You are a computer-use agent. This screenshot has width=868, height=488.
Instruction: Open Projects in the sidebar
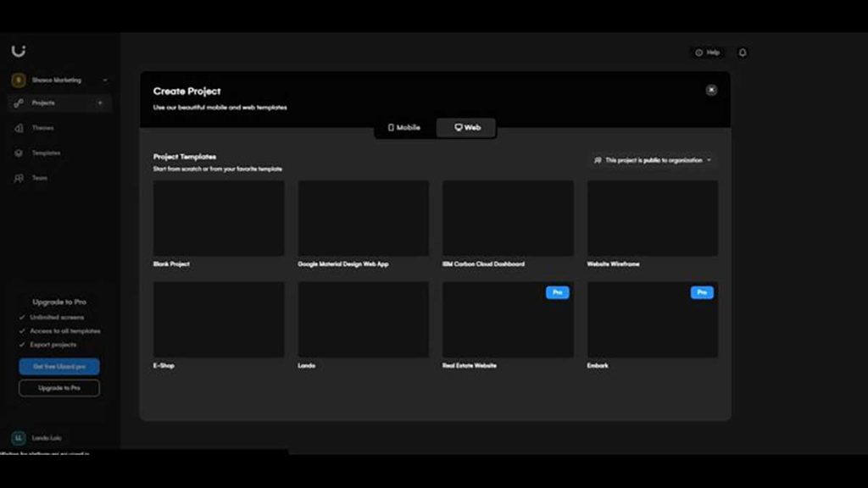[60, 103]
